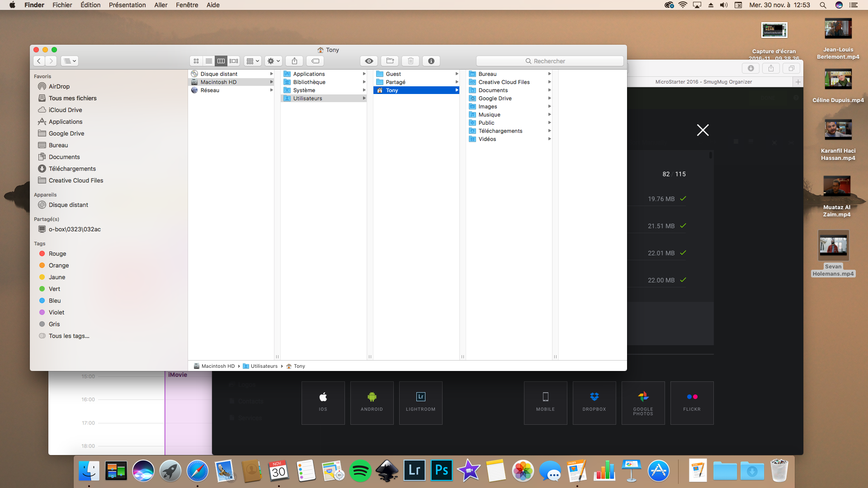Expand the Creative Cloud Files folder arrow
The image size is (868, 488).
[x=549, y=82]
